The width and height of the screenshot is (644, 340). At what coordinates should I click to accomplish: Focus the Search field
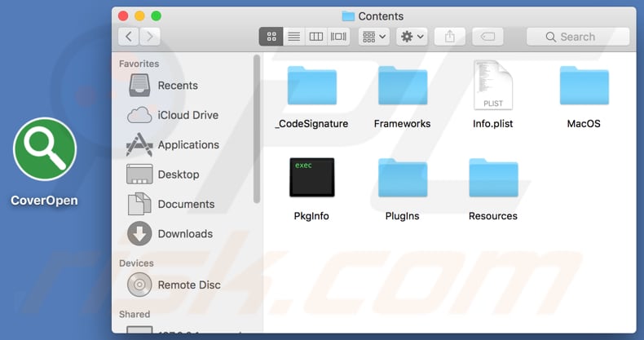578,37
